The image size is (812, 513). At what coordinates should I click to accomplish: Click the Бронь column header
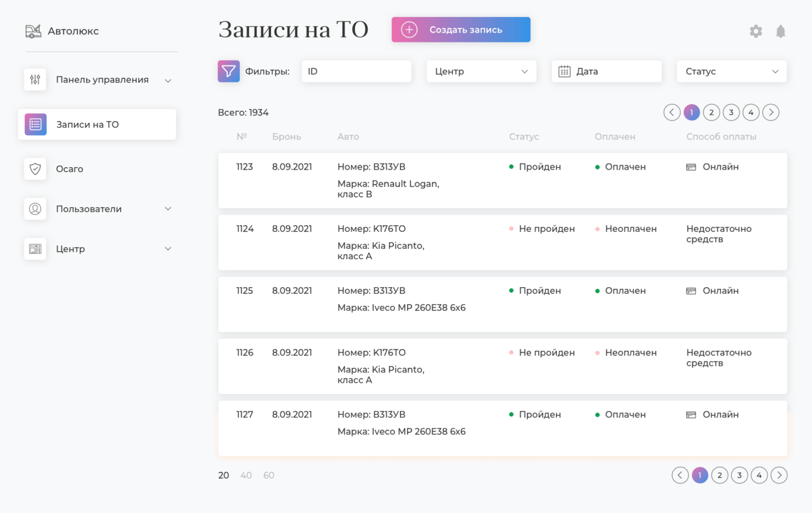287,137
